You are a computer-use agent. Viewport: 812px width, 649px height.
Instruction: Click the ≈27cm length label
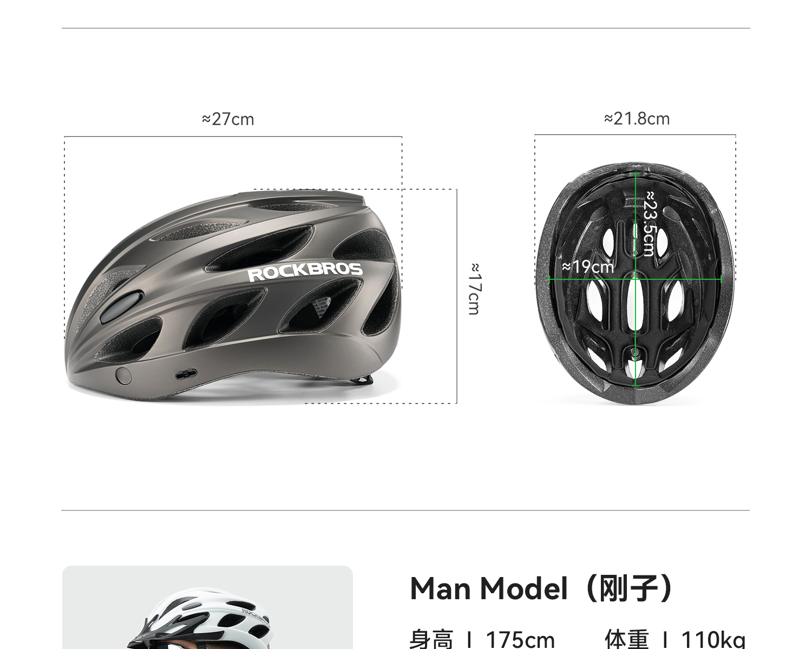pos(228,119)
